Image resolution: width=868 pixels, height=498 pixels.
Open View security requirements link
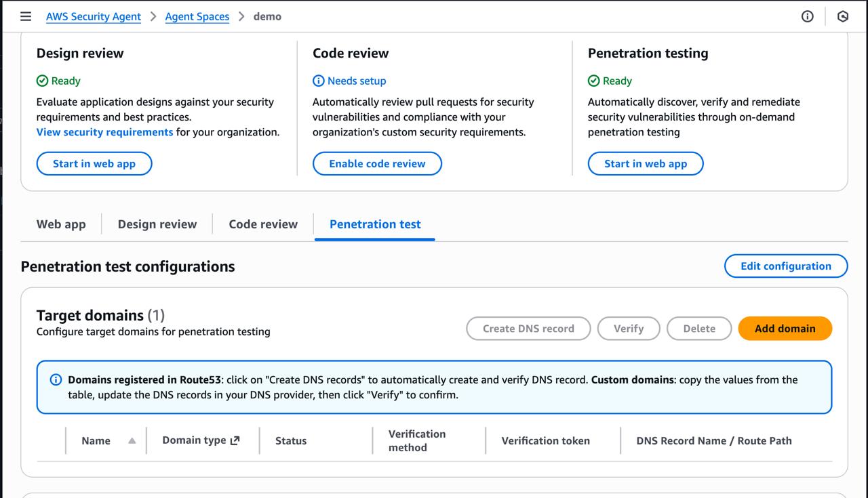[104, 132]
